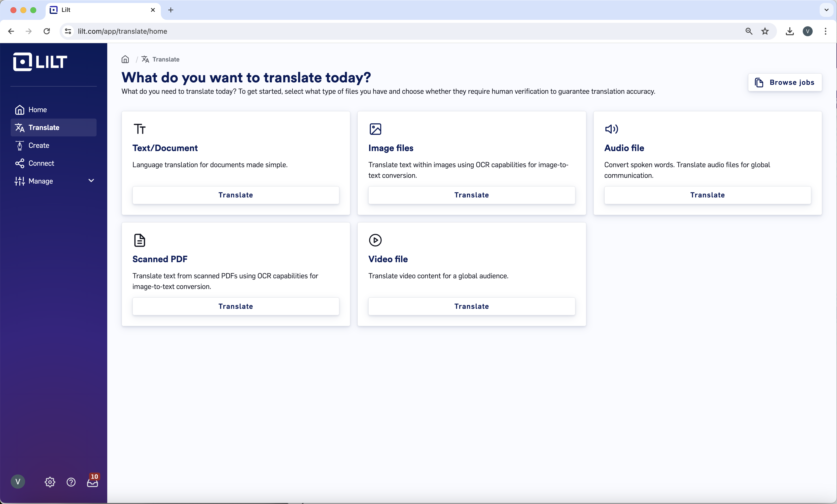The width and height of the screenshot is (837, 504).
Task: Click the zoom magnifier in address bar
Action: [749, 31]
